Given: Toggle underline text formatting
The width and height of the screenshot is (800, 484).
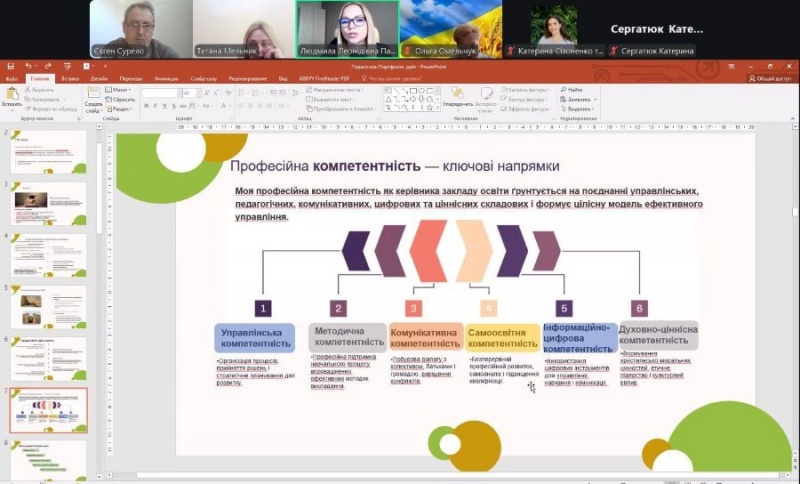Looking at the screenshot, I should pyautogui.click(x=163, y=107).
